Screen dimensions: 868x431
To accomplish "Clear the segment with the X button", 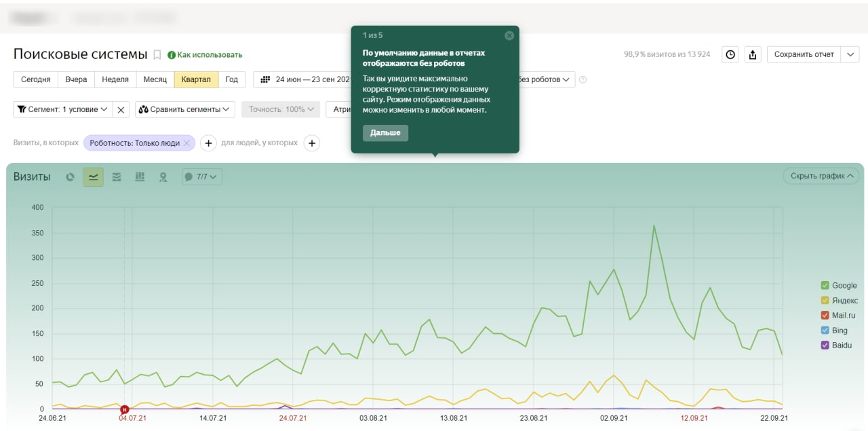I will point(121,109).
